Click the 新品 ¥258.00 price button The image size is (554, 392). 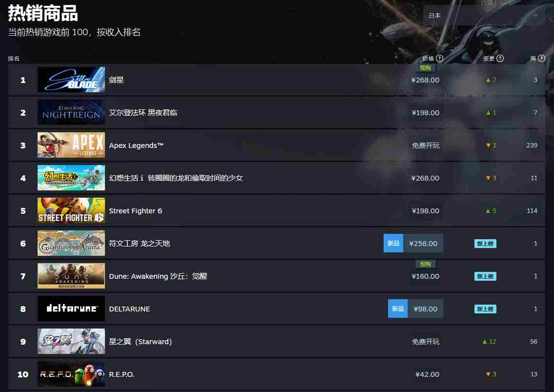pyautogui.click(x=413, y=243)
